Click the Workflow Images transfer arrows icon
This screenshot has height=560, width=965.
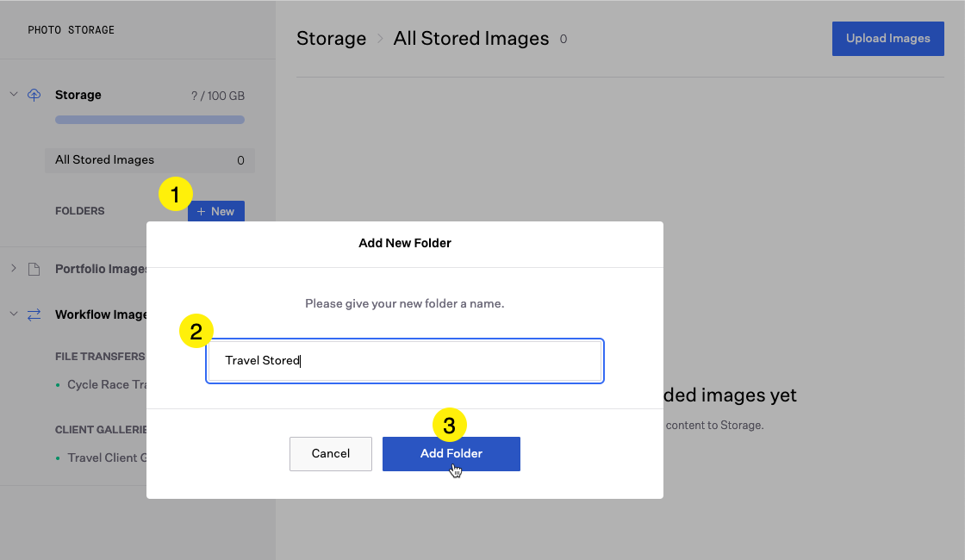(34, 314)
